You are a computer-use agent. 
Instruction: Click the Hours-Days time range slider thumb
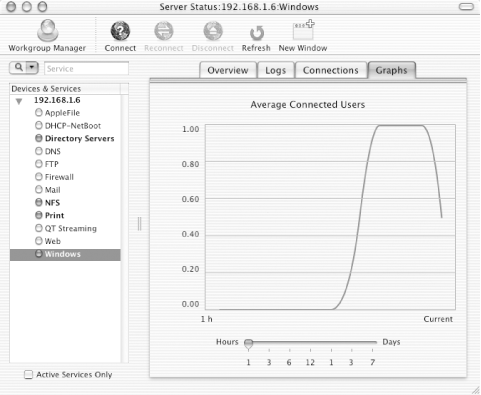click(x=249, y=344)
